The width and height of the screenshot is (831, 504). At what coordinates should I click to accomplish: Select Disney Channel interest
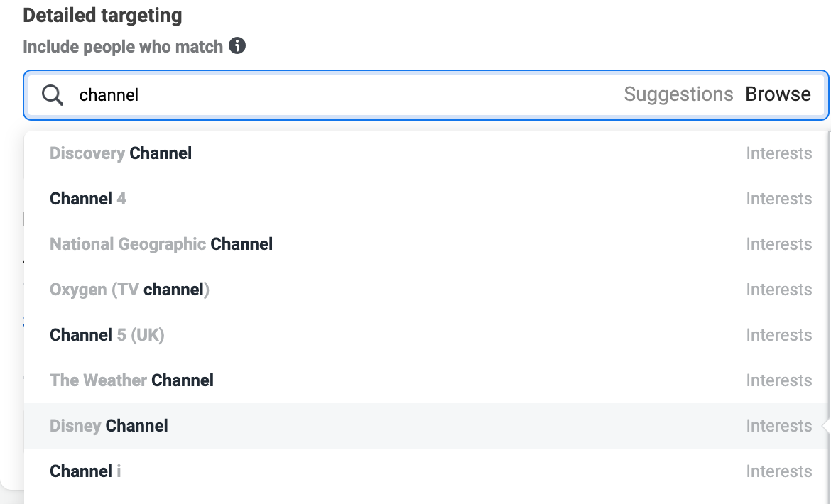coord(426,426)
